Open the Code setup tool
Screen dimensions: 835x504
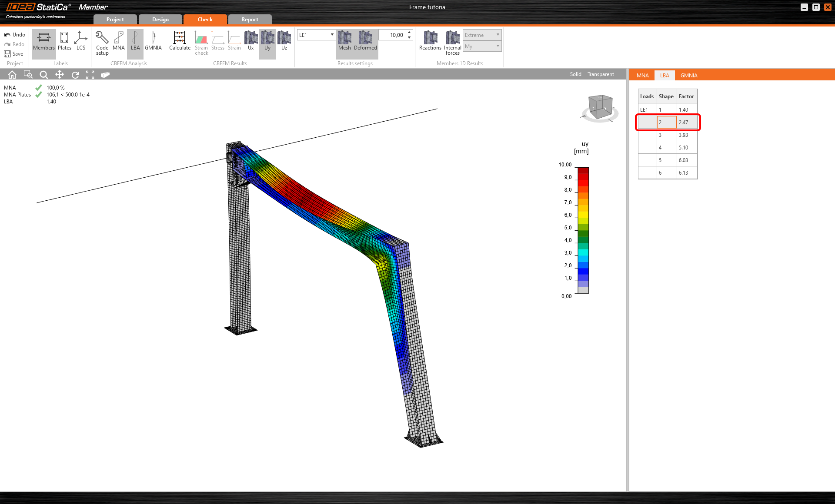(x=102, y=41)
